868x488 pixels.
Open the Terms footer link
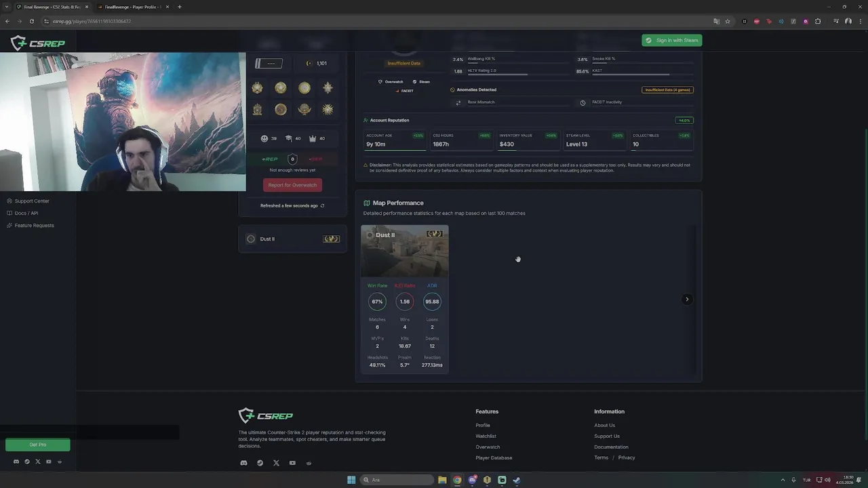[601, 457]
